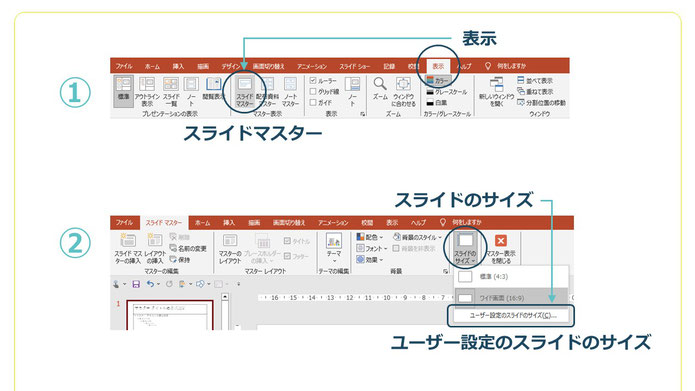
Task: Open ノートマスター notes master
Action: 290,91
